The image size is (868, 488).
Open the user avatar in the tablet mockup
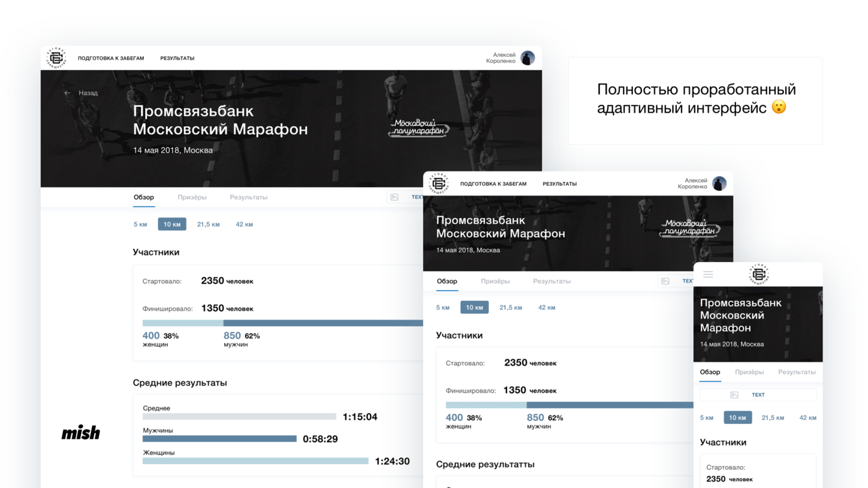719,183
